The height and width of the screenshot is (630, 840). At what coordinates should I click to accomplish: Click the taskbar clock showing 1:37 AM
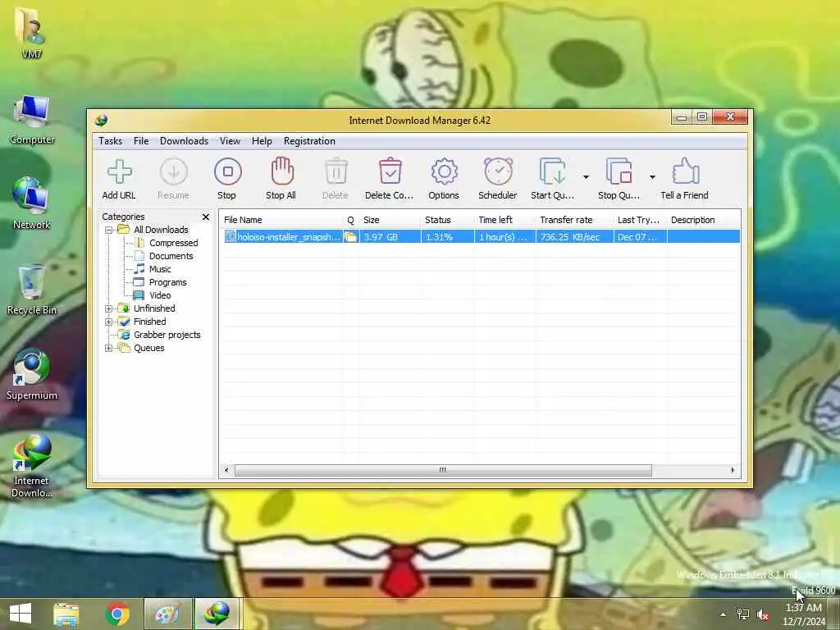(x=804, y=614)
